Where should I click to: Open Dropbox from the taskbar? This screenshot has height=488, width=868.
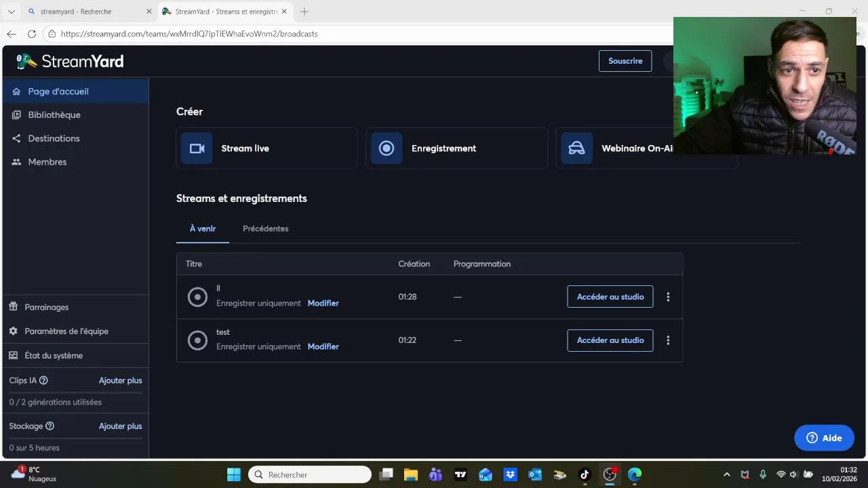(x=510, y=474)
